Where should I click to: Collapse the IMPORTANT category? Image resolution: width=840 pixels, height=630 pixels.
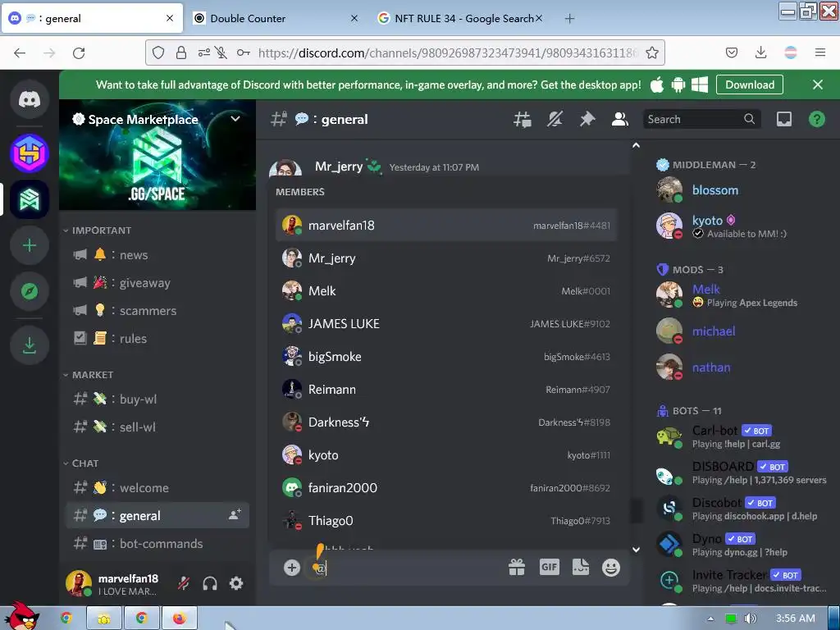pos(98,231)
